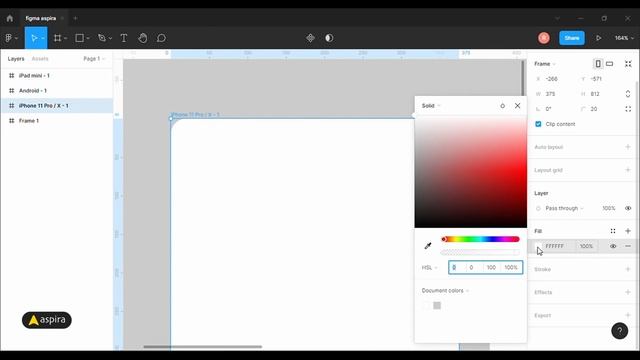
Task: Set frame orientation to portrait
Action: (598, 64)
